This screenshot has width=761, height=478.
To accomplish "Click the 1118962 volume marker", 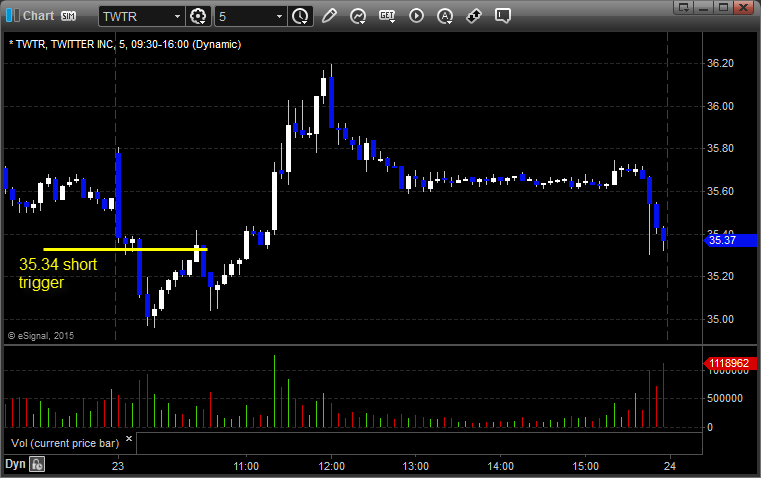I will 730,363.
